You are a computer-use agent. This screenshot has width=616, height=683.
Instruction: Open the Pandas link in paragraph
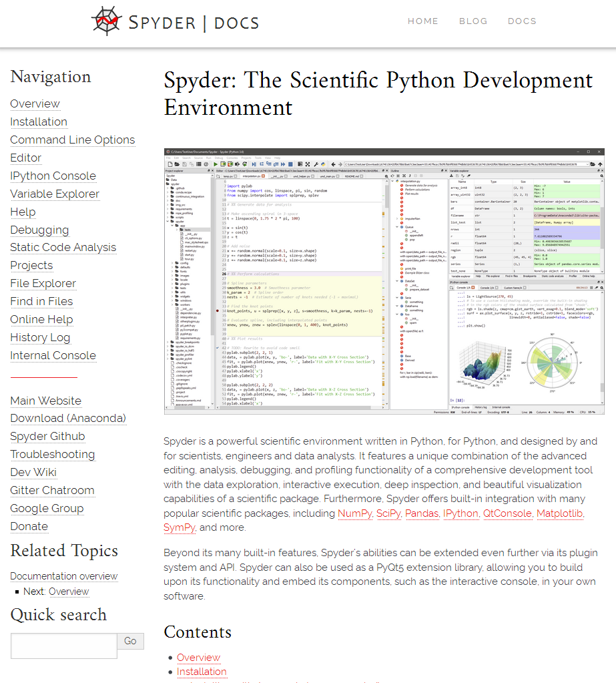click(422, 513)
